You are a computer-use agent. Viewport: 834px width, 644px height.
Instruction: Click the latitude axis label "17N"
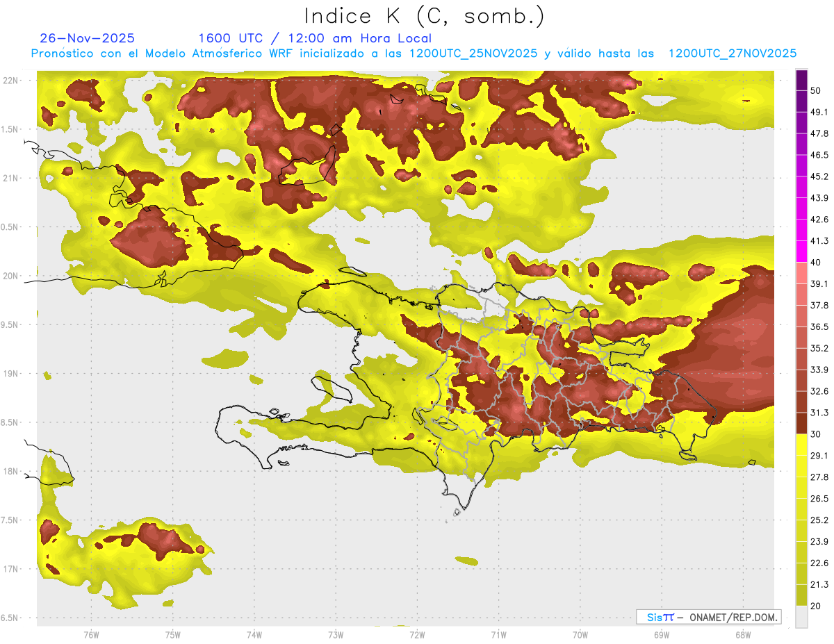(x=11, y=569)
